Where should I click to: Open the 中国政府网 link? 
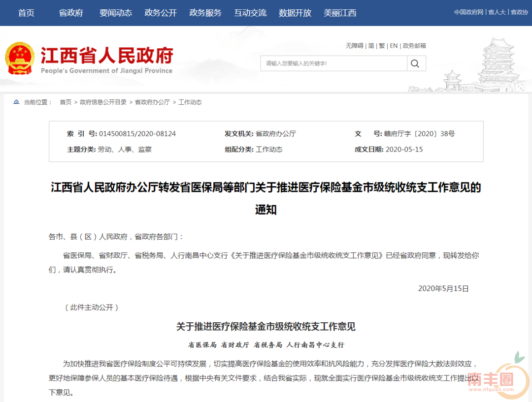click(468, 12)
